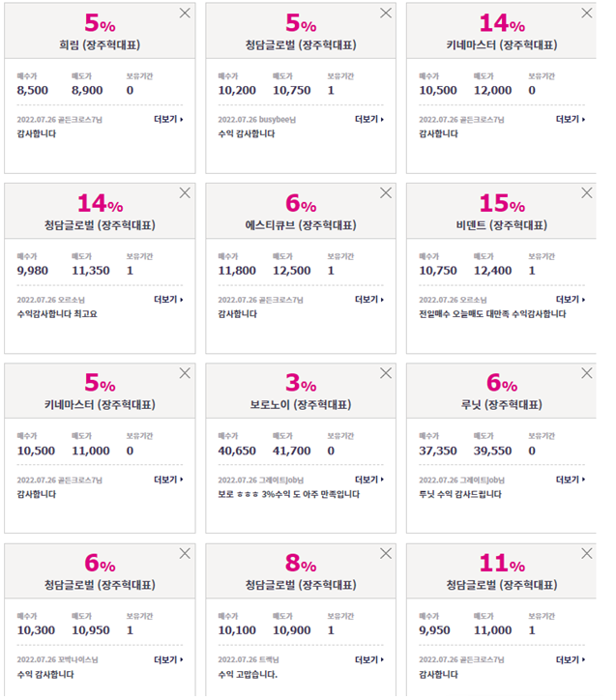616x700 pixels.
Task: Close the 희림 5% card
Action: click(185, 13)
